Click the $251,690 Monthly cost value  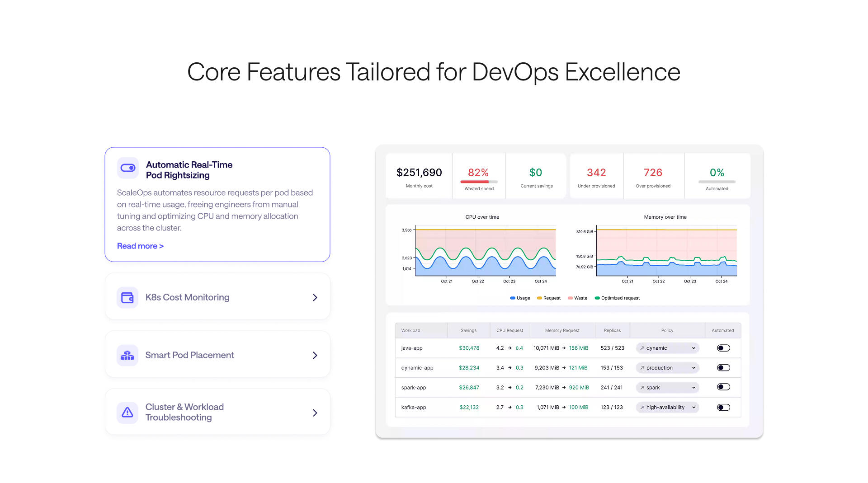pos(419,173)
